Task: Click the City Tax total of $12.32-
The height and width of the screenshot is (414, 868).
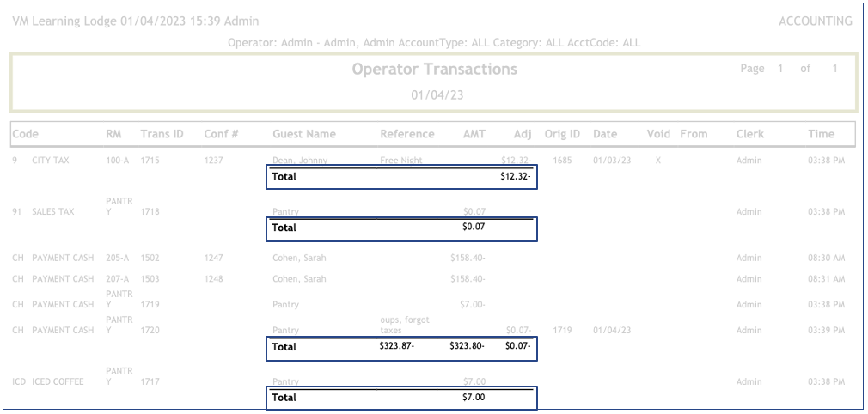Action: tap(516, 177)
